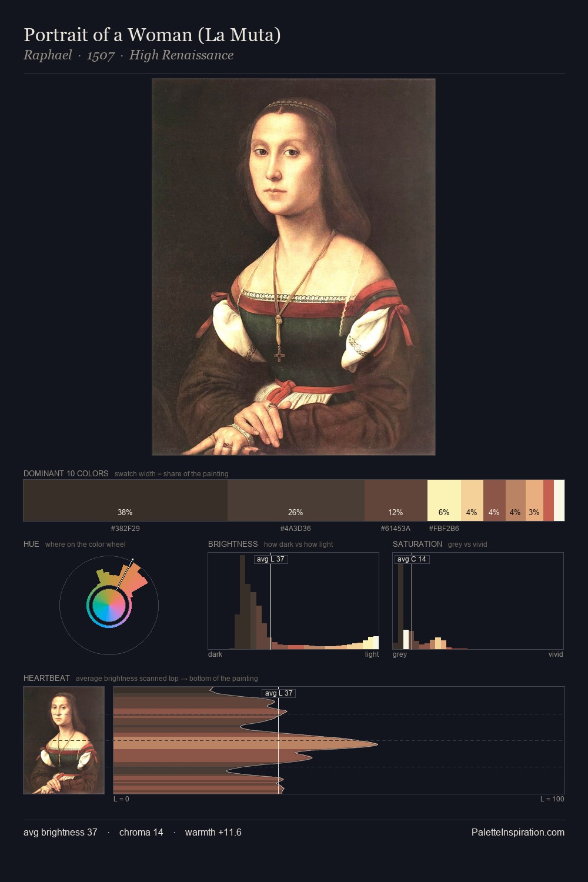Select the light beige 4% swatch
Viewport: 588px width, 882px height.
(472, 500)
